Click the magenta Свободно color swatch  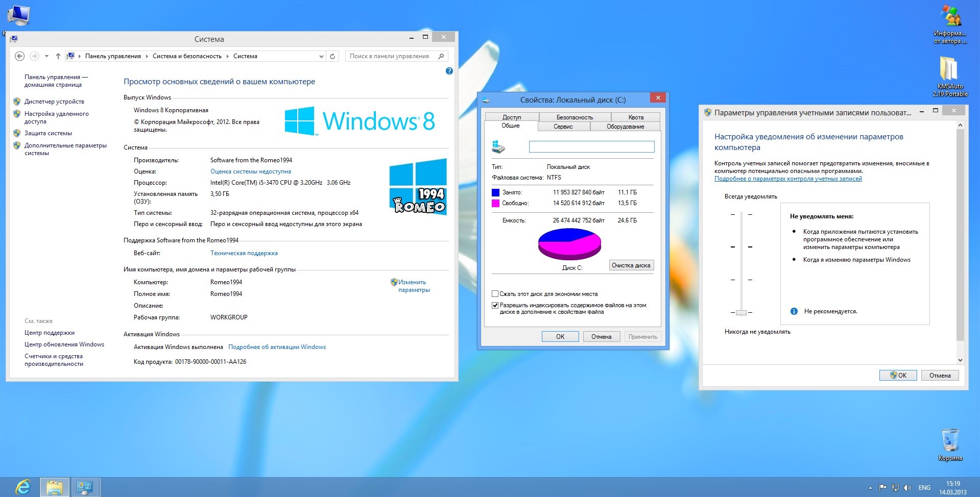pyautogui.click(x=495, y=203)
